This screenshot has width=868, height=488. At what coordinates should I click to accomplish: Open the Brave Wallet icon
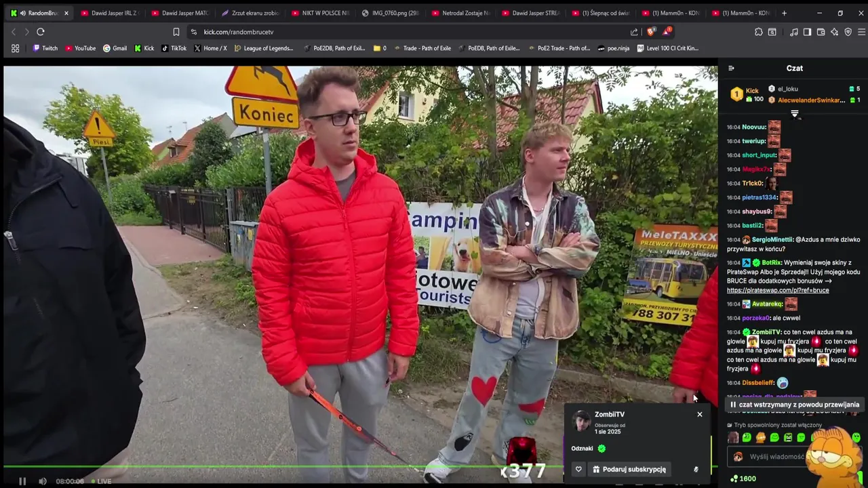click(821, 32)
